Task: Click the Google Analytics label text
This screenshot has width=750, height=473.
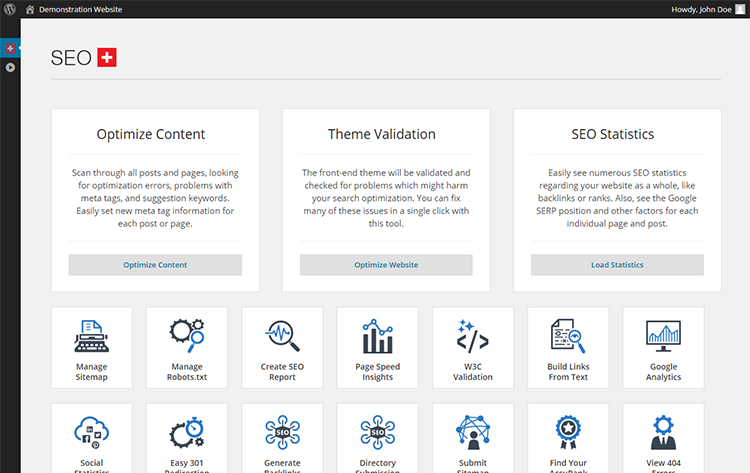Action: [x=663, y=372]
